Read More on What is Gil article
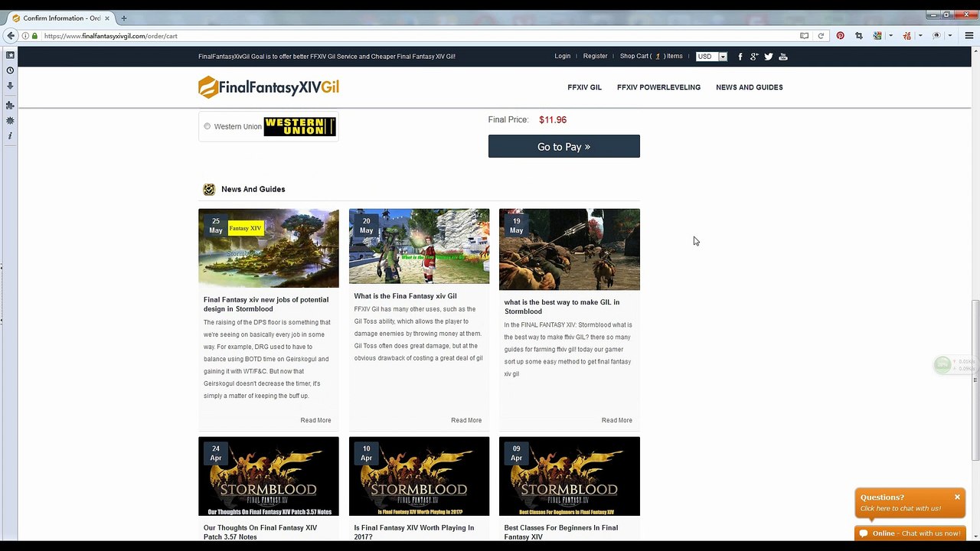Screen dimensions: 980x551 tap(466, 420)
